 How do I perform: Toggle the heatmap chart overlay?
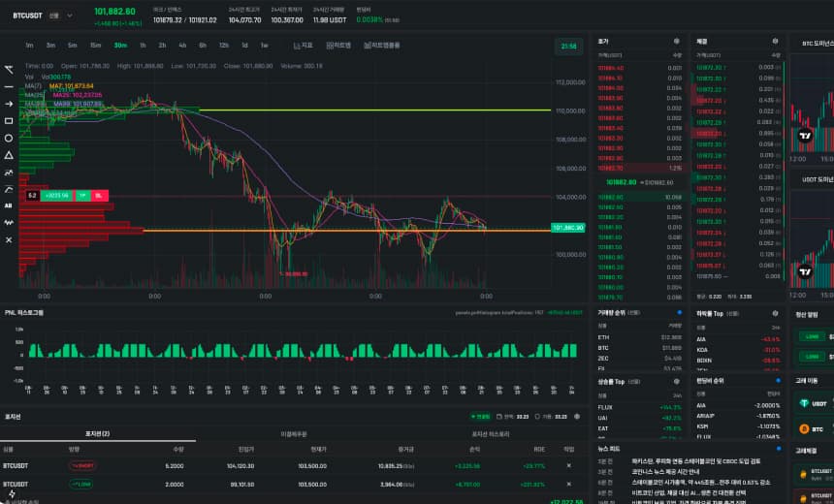point(336,45)
